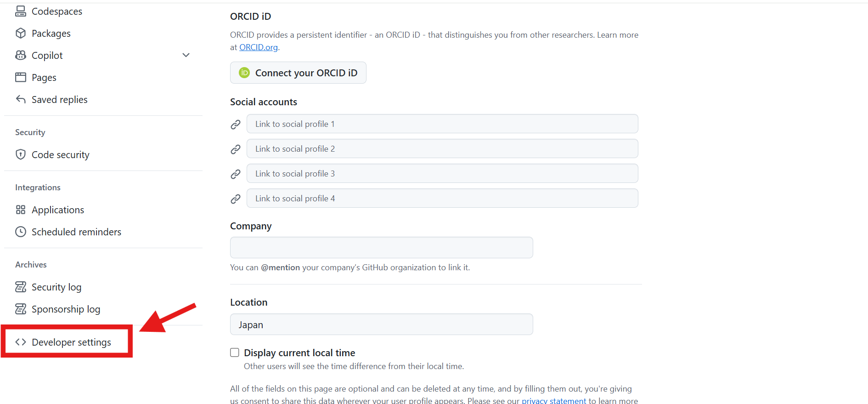Focus the Link to social profile 1 field
The width and height of the screenshot is (868, 404).
(442, 124)
